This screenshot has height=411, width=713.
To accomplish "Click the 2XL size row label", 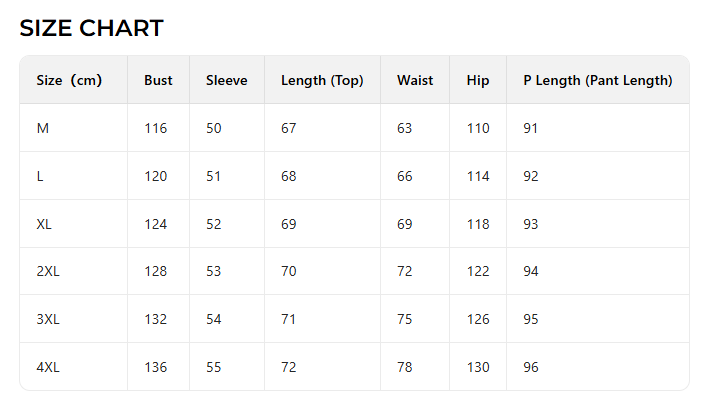I will click(48, 272).
